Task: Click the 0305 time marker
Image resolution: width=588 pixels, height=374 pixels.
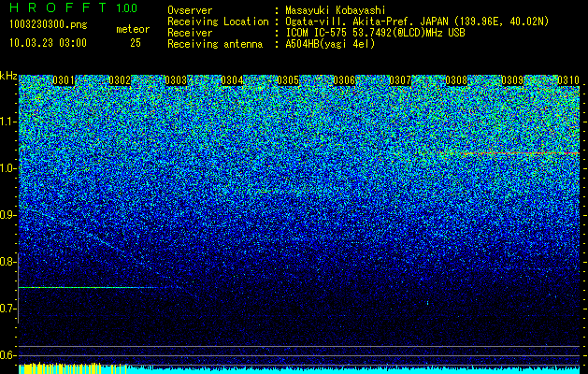Action: (x=288, y=80)
